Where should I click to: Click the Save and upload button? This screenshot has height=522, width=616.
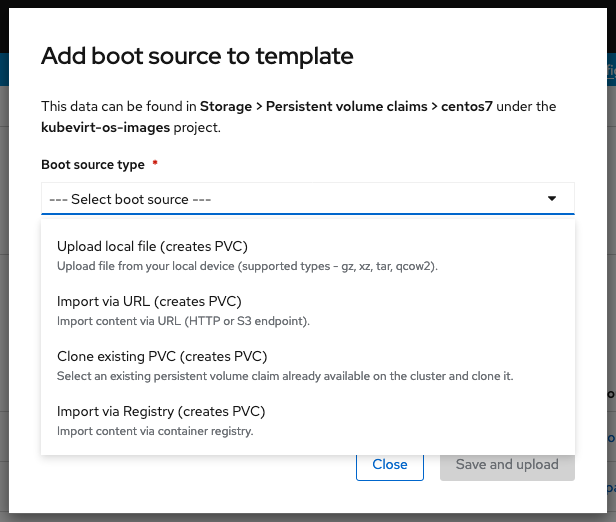pyautogui.click(x=507, y=464)
